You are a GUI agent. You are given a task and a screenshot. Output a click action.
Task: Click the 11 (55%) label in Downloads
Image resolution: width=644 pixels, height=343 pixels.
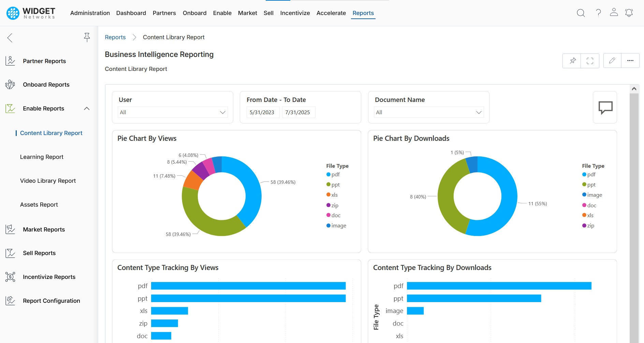[x=538, y=204]
